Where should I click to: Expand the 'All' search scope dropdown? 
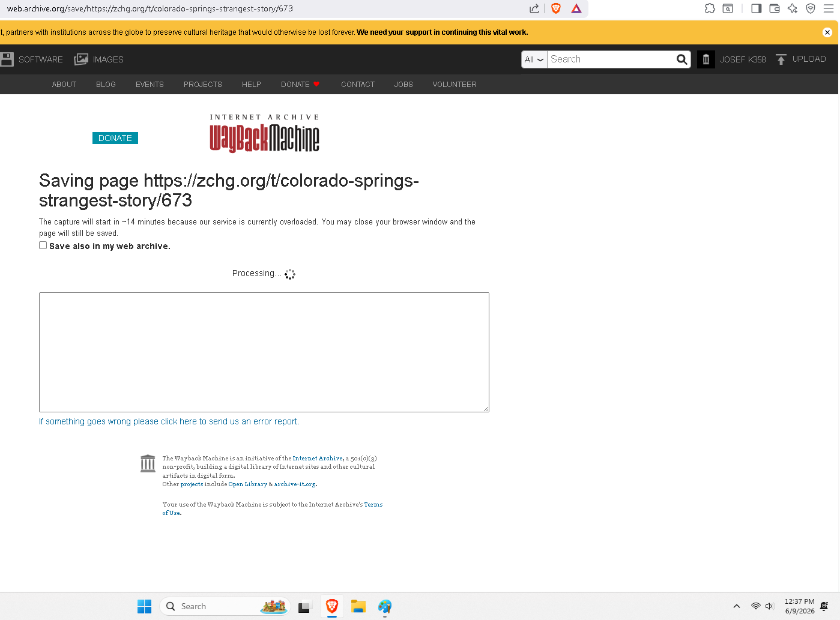(534, 59)
